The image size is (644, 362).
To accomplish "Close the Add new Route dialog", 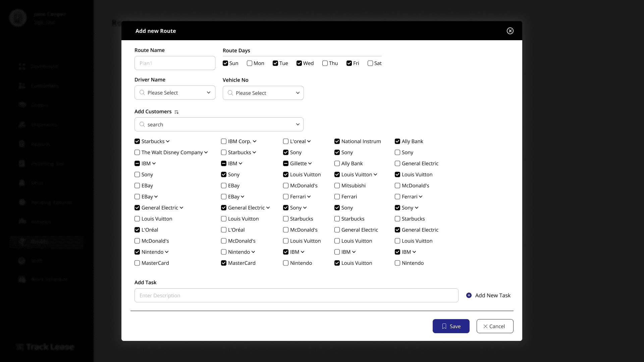I will coord(510,31).
